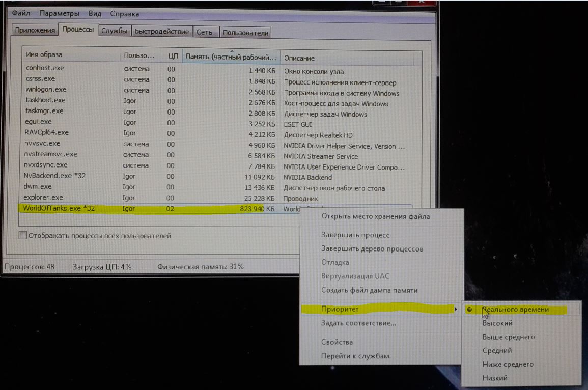Switch to the 'Быстродействие' tab
The image size is (588, 390).
point(161,32)
